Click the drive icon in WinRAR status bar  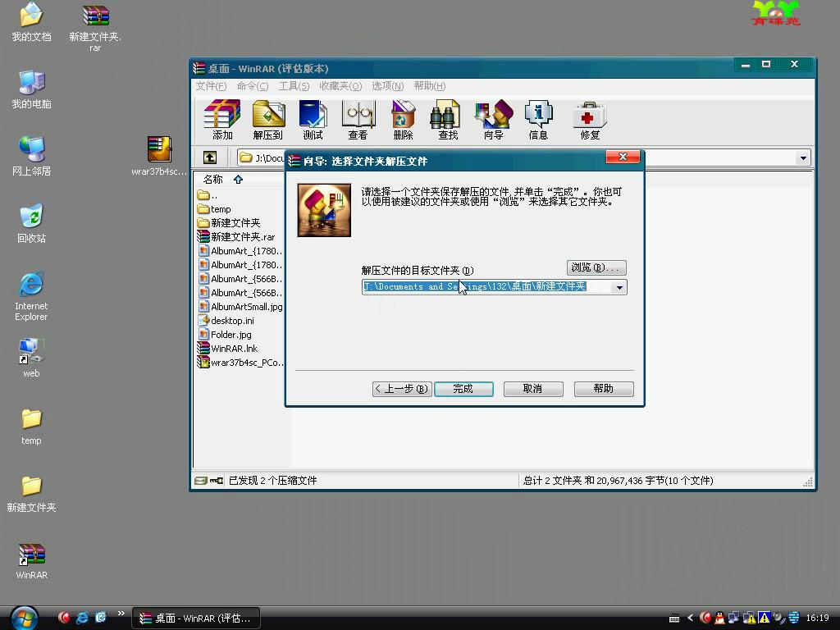point(200,481)
